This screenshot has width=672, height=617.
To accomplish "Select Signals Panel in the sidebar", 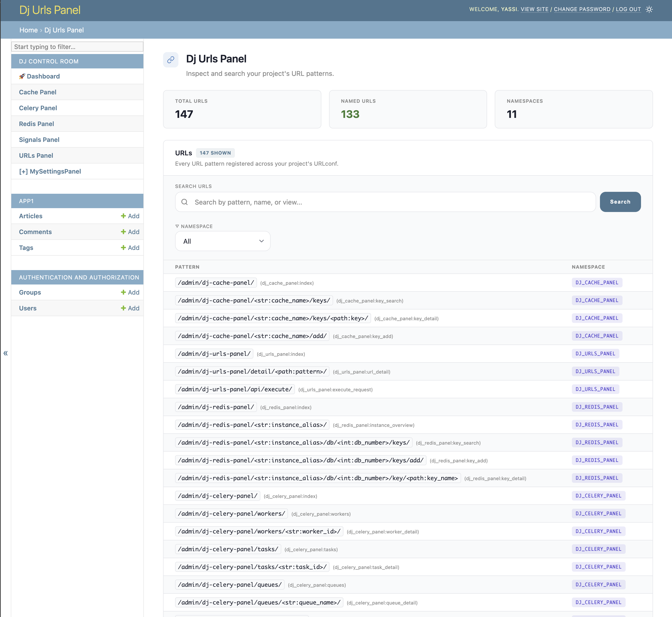I will (39, 139).
